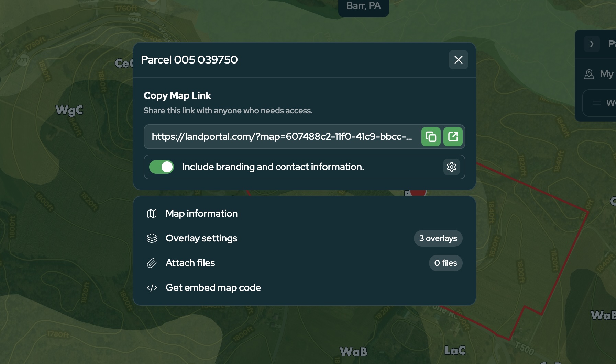Click the My location pin icon
This screenshot has height=364, width=616.
click(x=589, y=74)
